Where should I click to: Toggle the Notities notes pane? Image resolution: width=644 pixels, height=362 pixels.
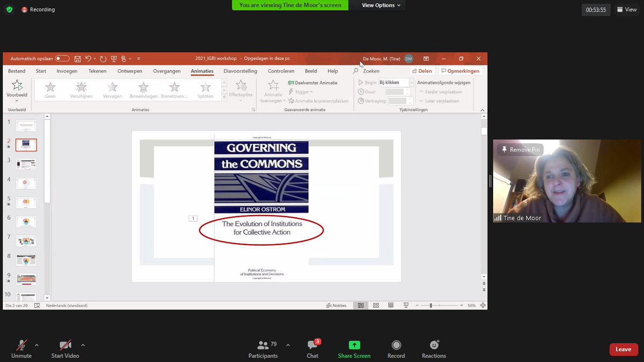click(x=336, y=305)
